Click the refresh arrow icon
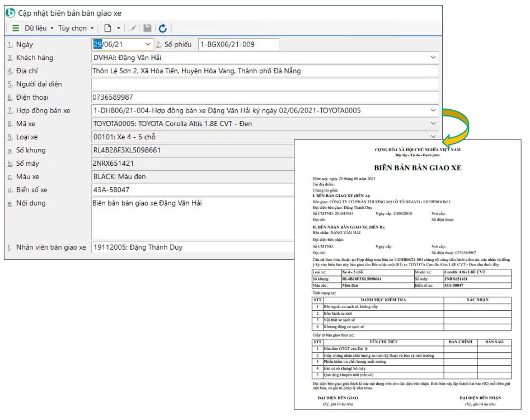 [163, 28]
